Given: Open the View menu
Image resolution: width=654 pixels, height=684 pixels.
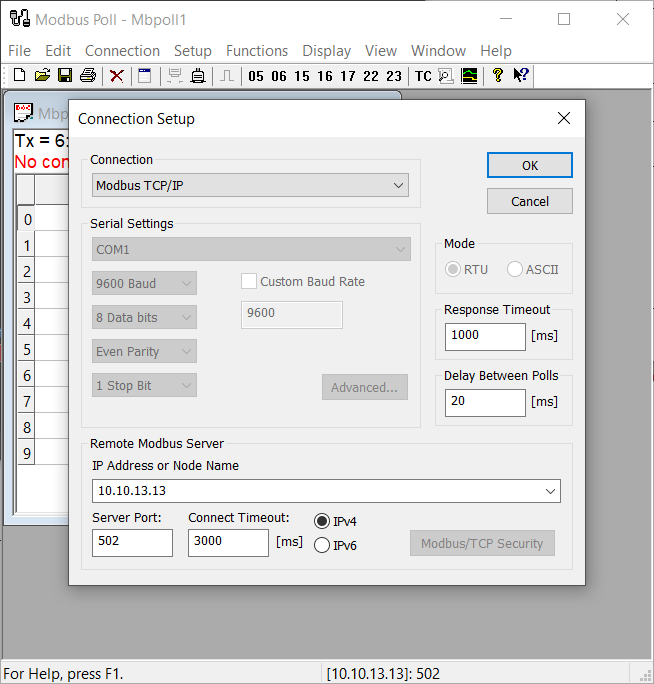Looking at the screenshot, I should pos(381,51).
